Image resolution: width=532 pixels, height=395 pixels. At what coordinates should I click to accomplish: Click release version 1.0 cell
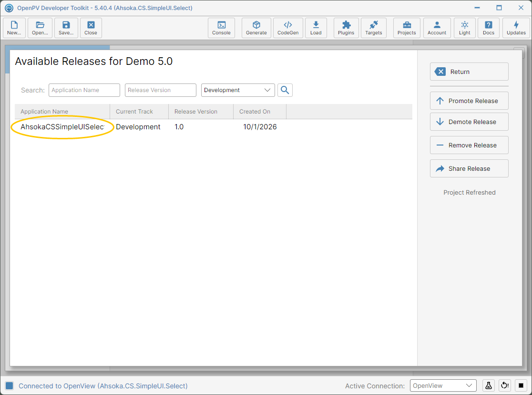[x=179, y=127]
